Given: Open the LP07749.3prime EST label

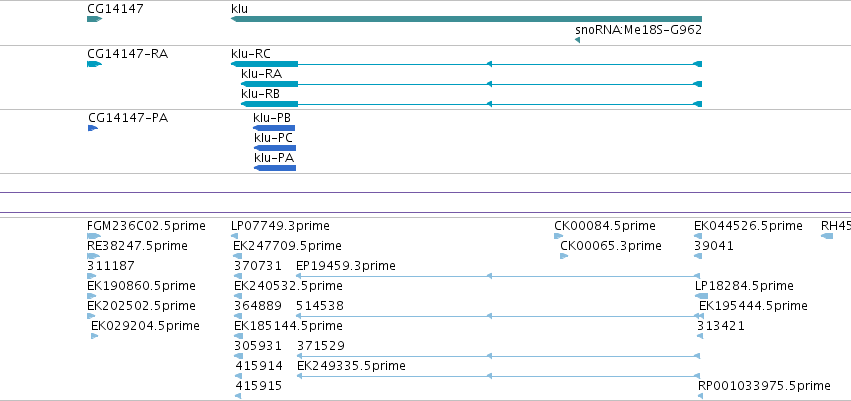Looking at the screenshot, I should [x=280, y=226].
